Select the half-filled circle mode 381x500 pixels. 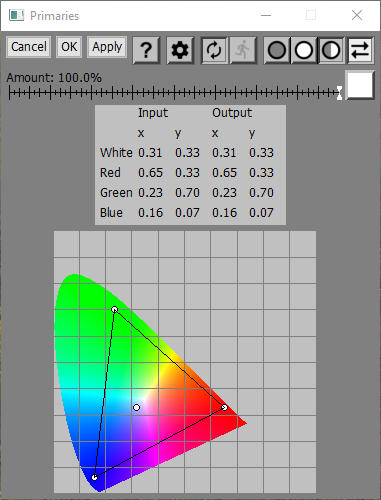point(331,50)
